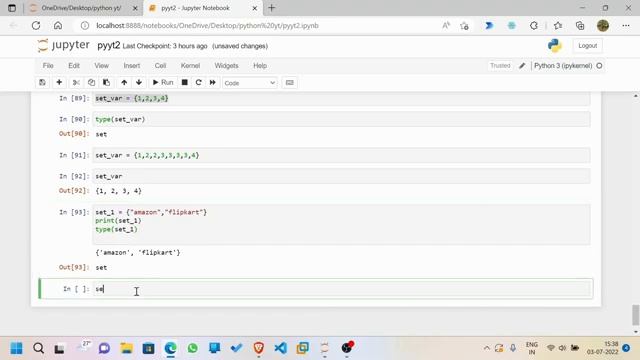The width and height of the screenshot is (640, 360).
Task: Open Microsoft Store from the taskbar
Action: (x=149, y=348)
